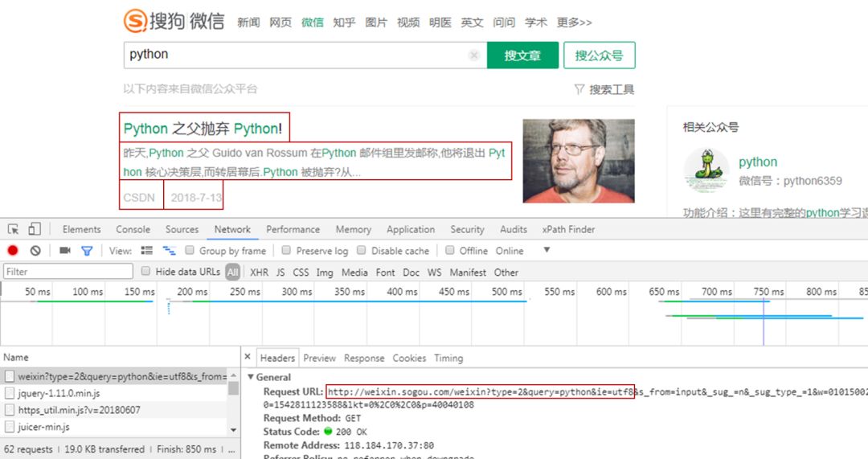This screenshot has width=868, height=459.
Task: Activate the DevTools inspect element cursor icon
Action: click(14, 229)
